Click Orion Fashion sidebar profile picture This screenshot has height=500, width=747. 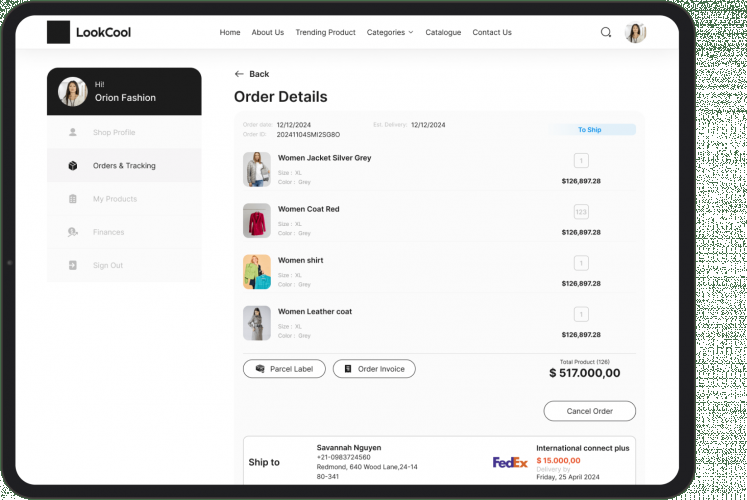pyautogui.click(x=72, y=91)
